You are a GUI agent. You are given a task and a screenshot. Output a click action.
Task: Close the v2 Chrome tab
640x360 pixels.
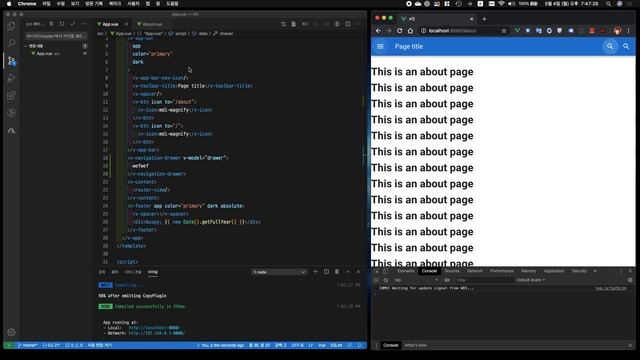tap(471, 19)
